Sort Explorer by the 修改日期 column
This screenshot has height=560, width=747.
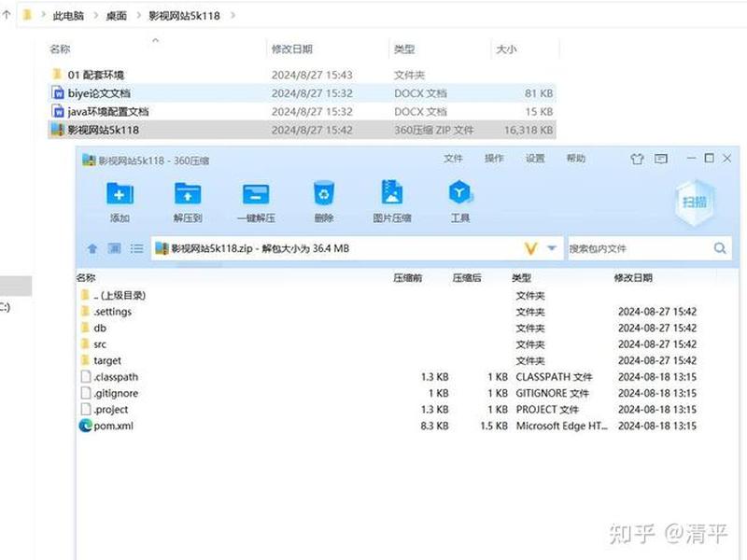292,49
